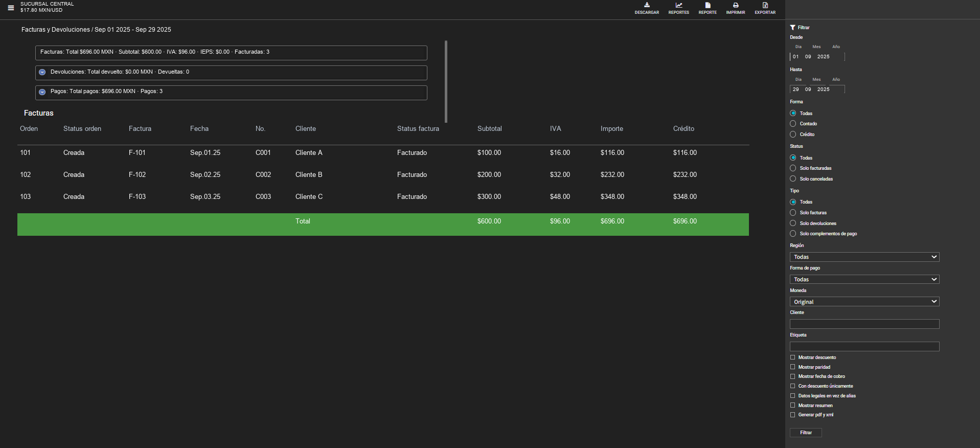The image size is (980, 448).
Task: Click the Cliente B cell
Action: tap(309, 175)
